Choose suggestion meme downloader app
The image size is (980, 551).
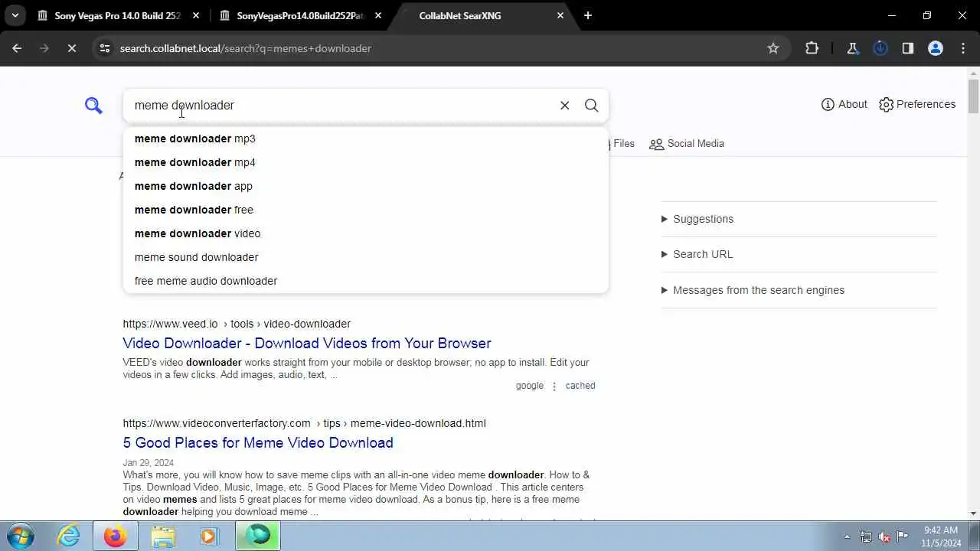click(x=366, y=186)
